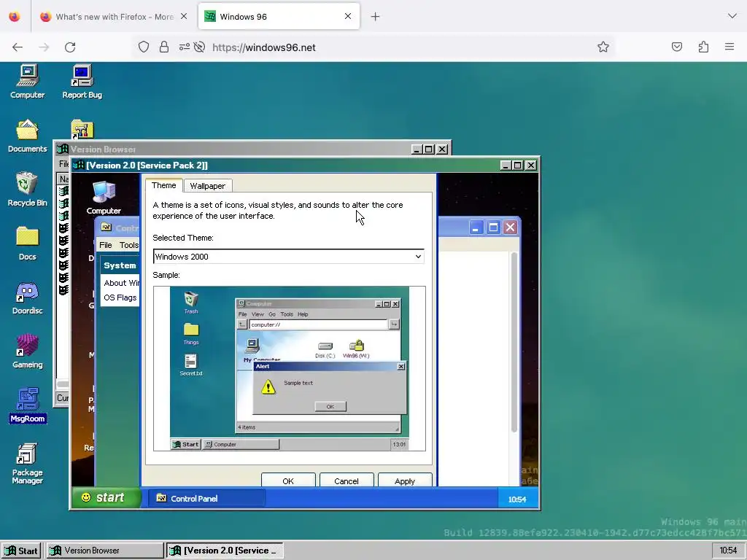Open Tools menu in Control Panel window

tap(128, 245)
